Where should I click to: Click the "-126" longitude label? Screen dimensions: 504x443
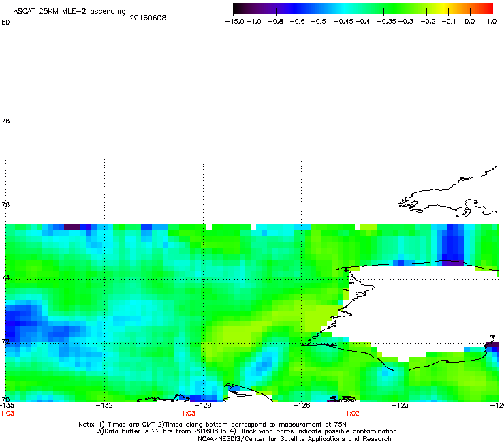tap(302, 406)
